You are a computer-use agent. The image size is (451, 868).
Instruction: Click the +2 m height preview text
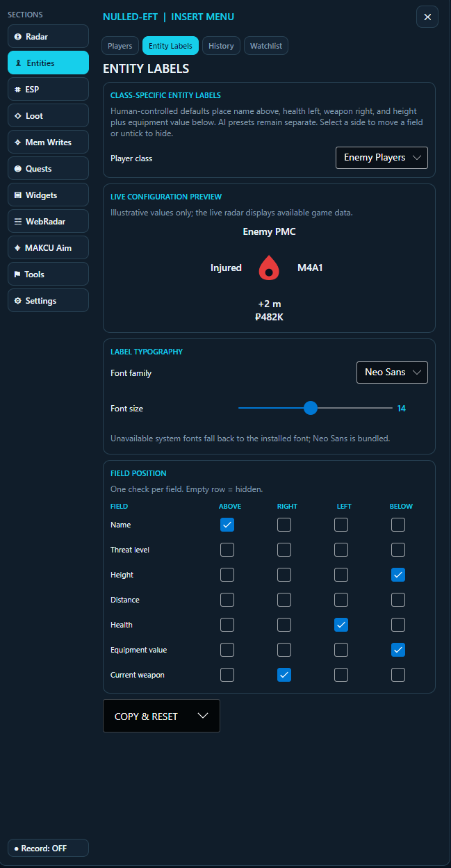(x=269, y=304)
